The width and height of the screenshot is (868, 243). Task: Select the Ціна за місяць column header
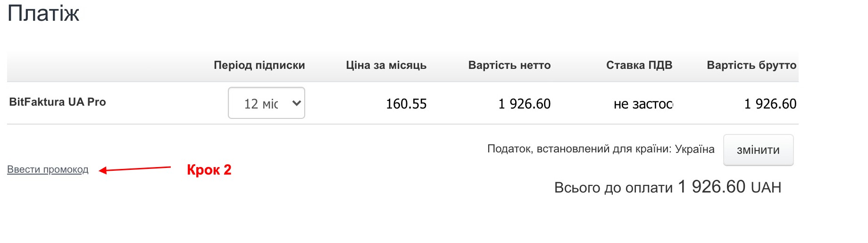point(386,65)
